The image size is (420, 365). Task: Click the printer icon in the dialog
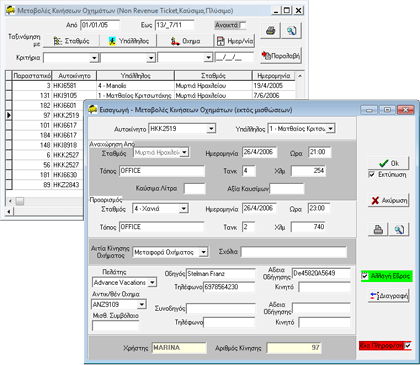click(x=378, y=229)
